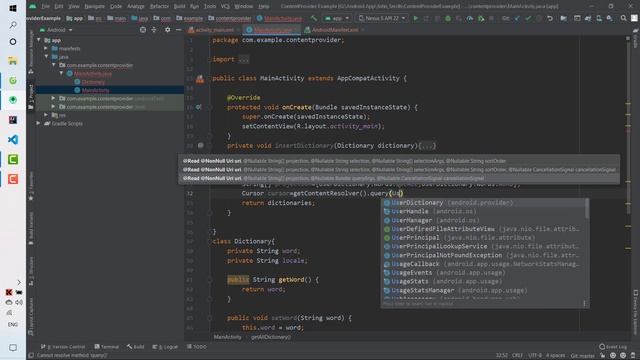Click the completion popup scrollbar

pos(587,208)
